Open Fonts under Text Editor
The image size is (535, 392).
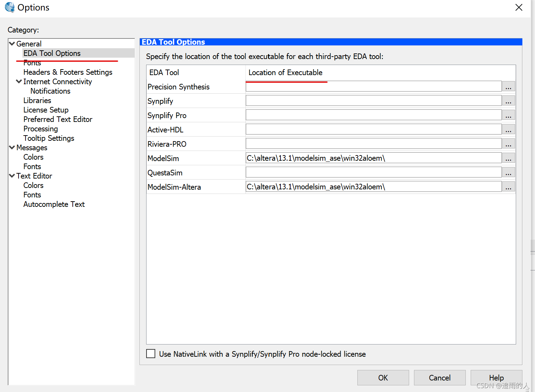pyautogui.click(x=32, y=195)
